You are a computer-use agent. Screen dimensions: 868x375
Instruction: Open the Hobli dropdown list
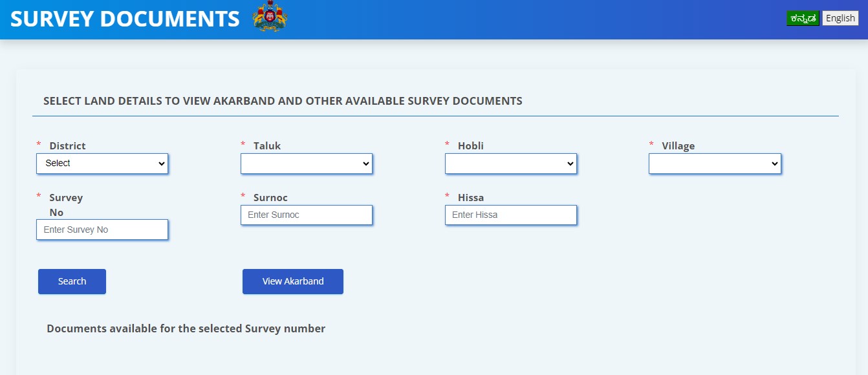[x=510, y=163]
